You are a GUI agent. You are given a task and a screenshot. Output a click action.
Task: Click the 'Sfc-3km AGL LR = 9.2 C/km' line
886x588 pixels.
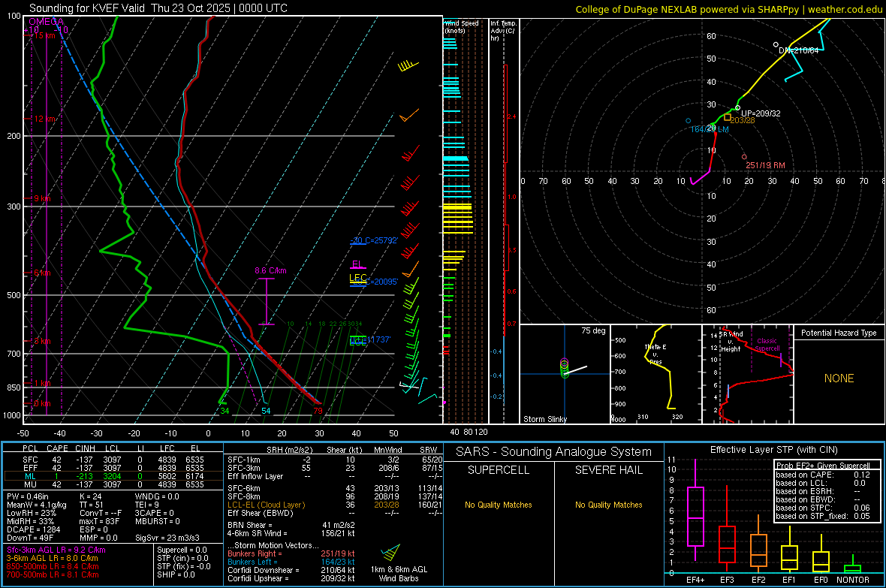point(56,550)
